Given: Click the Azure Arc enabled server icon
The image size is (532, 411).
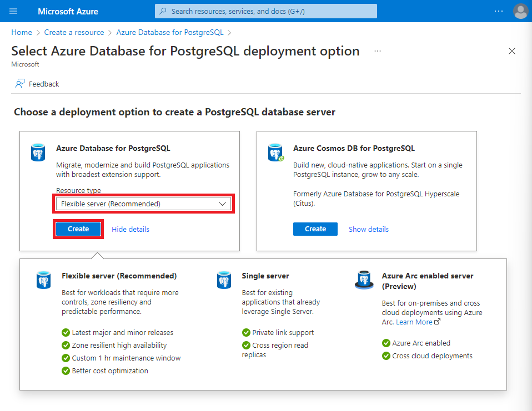Looking at the screenshot, I should pos(364,280).
